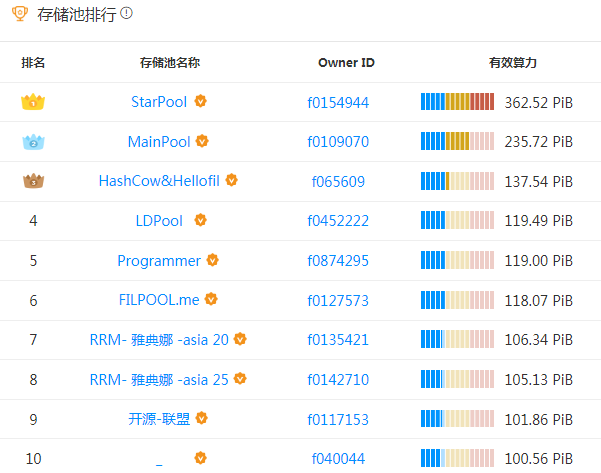Select the 235.72 PiB value
Viewport: 601px width, 473px height.
539,142
